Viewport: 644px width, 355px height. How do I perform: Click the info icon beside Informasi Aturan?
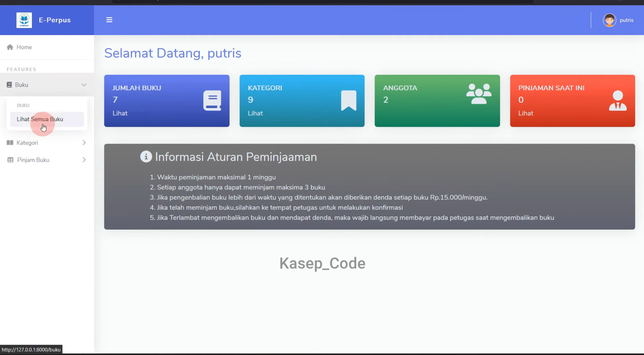(146, 157)
